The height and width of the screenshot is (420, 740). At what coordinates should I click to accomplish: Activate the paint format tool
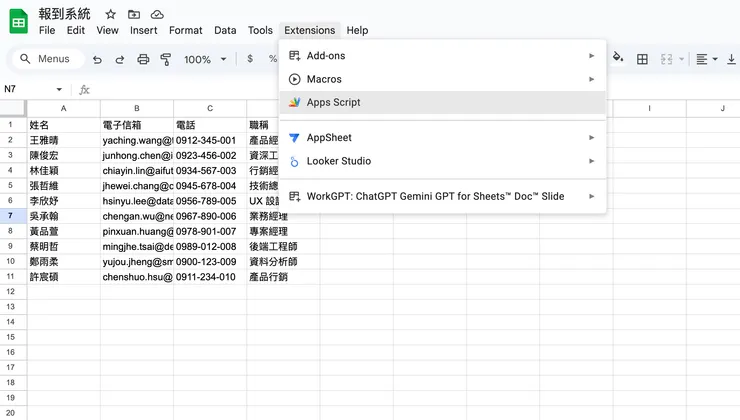tap(166, 59)
